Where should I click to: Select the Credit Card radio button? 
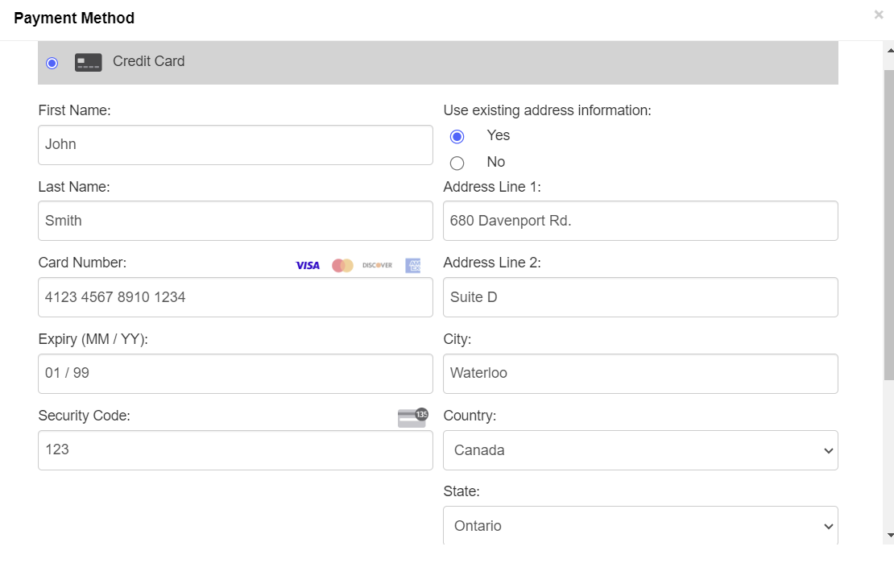coord(52,63)
